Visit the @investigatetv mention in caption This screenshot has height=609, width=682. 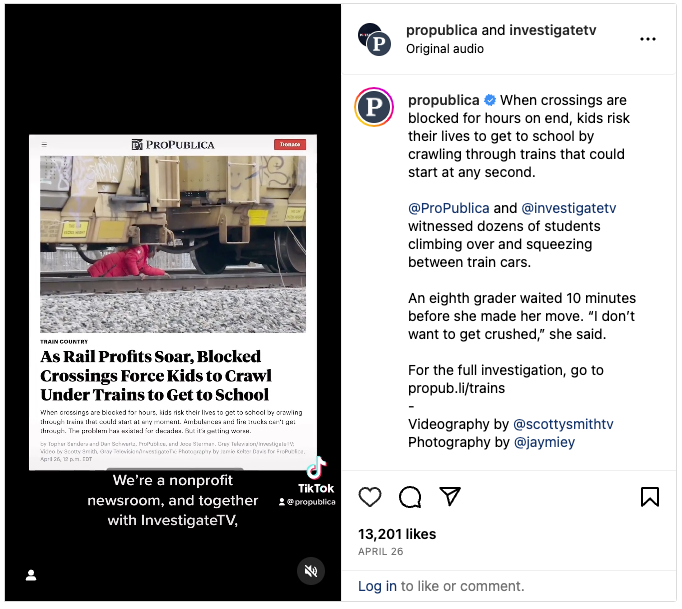[569, 208]
